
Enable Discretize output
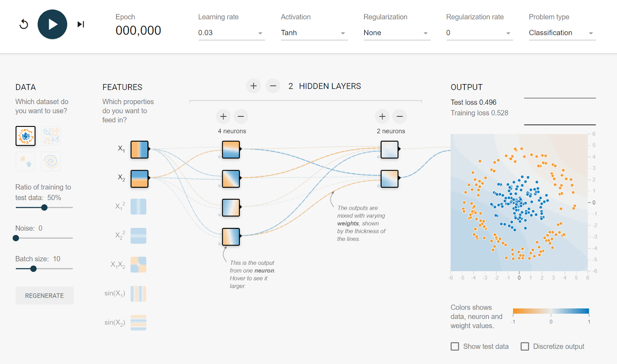pyautogui.click(x=524, y=346)
